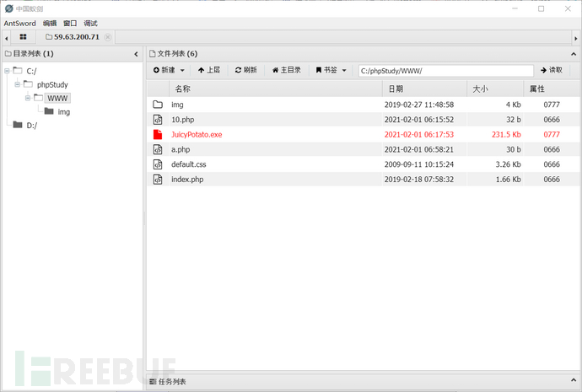Image resolution: width=582 pixels, height=392 pixels.
Task: Click the 1.66 Kb size cell
Action: point(508,180)
